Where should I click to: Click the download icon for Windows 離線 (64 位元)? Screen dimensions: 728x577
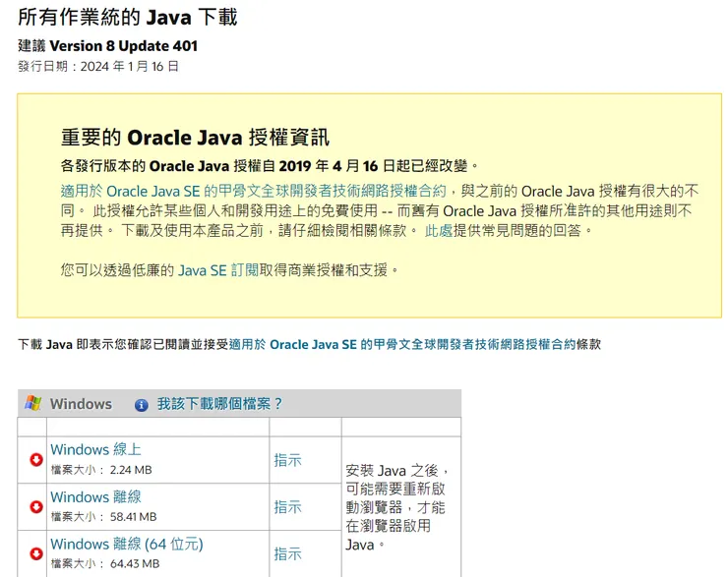pyautogui.click(x=36, y=553)
